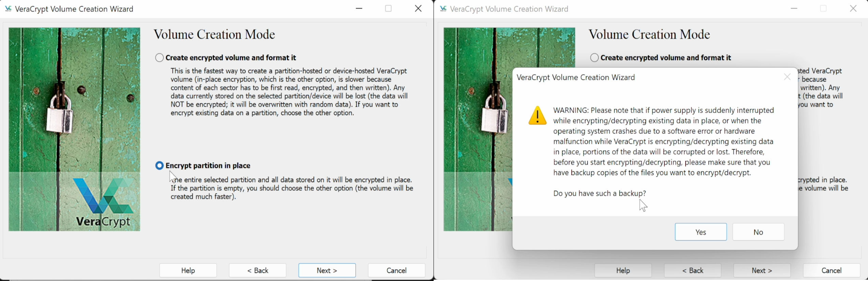Click warning dialog title 'VeraCrypt Volume Creation Wizard'
This screenshot has height=281, width=868.
(x=576, y=77)
